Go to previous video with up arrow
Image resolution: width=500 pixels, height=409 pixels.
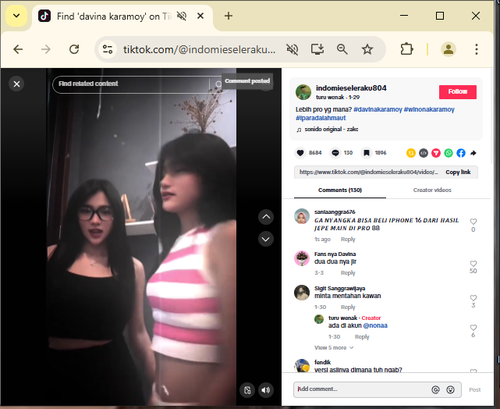[x=266, y=217]
